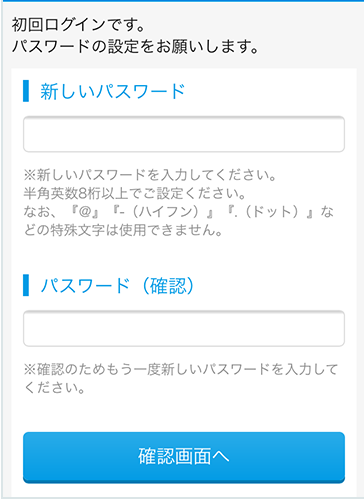
Task: Focus the パスワード（確認）input field
Action: [x=184, y=328]
